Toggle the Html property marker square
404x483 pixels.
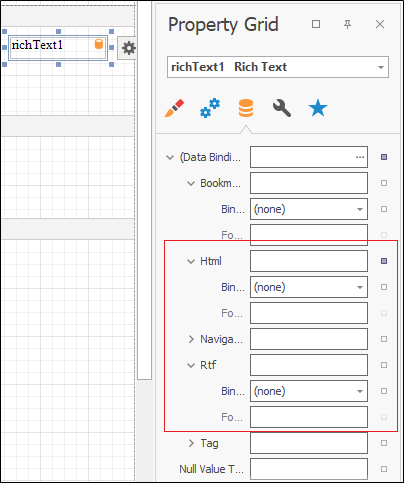384,261
